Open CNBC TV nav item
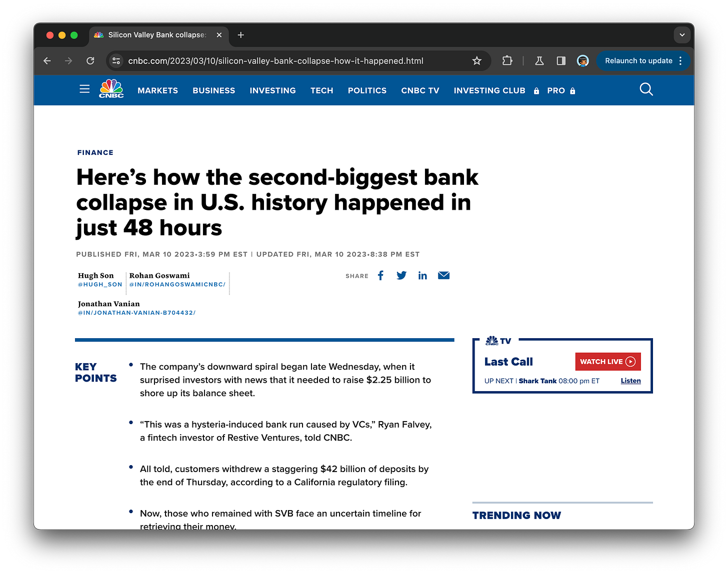The image size is (728, 574). (420, 90)
